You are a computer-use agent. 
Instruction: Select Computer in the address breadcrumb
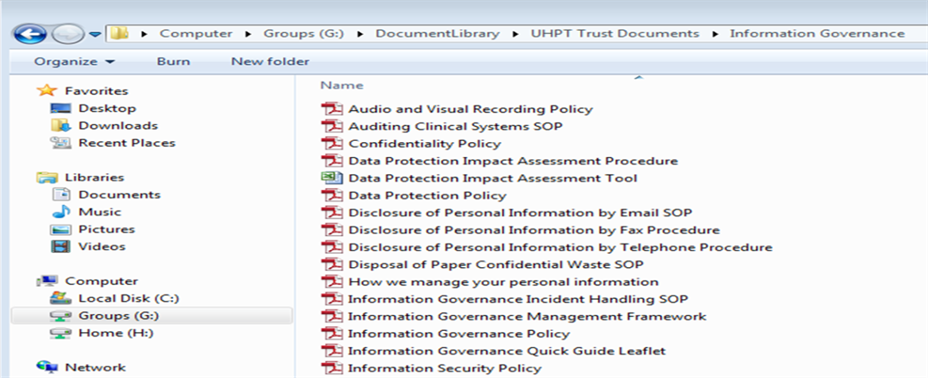[196, 34]
